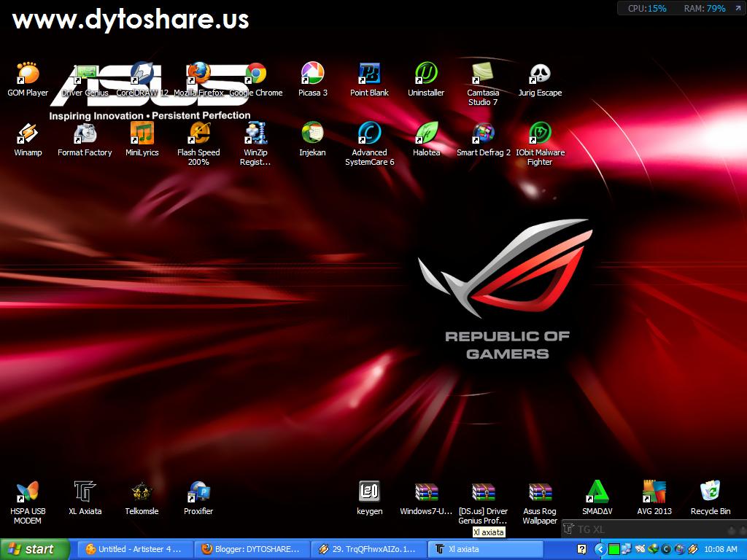Open Halotea desktop shortcut

pos(426,139)
